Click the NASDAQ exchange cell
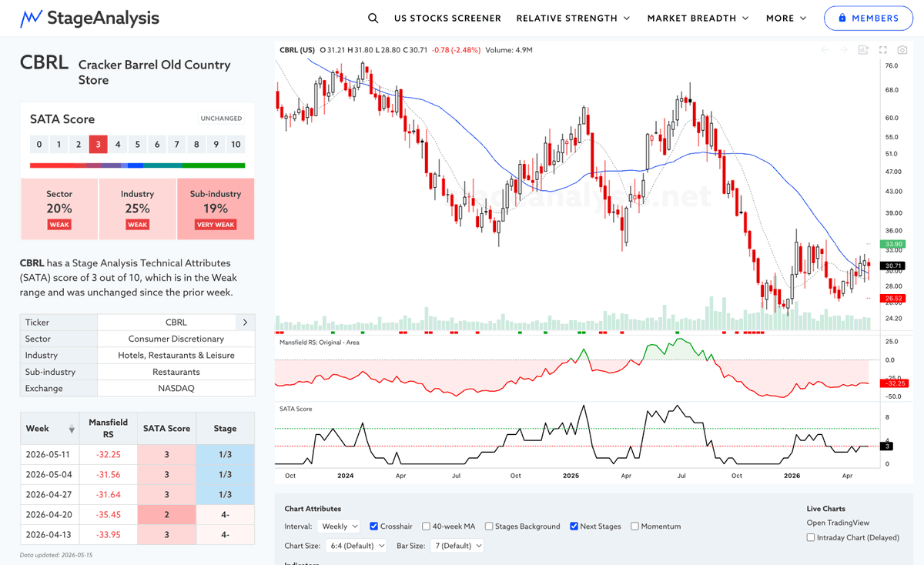Viewport: 924px width, 565px height. point(176,388)
